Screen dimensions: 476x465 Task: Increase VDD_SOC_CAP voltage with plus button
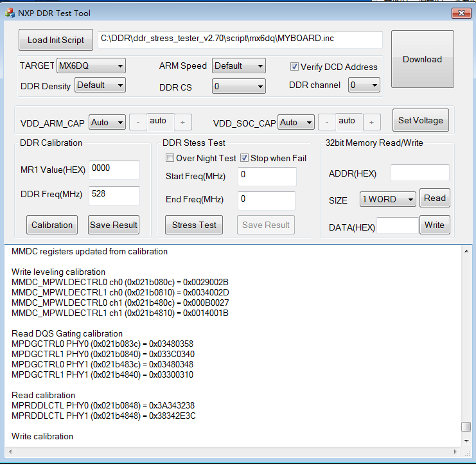pyautogui.click(x=371, y=122)
